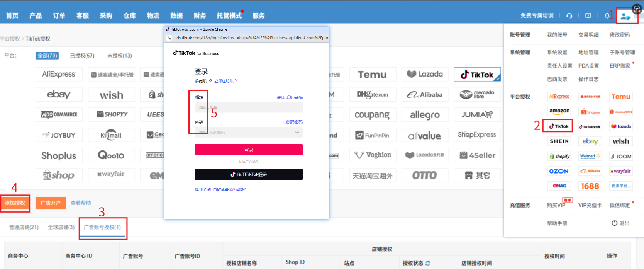Select Lazada logo in the platform grid
The height and width of the screenshot is (269, 644).
coord(425,74)
